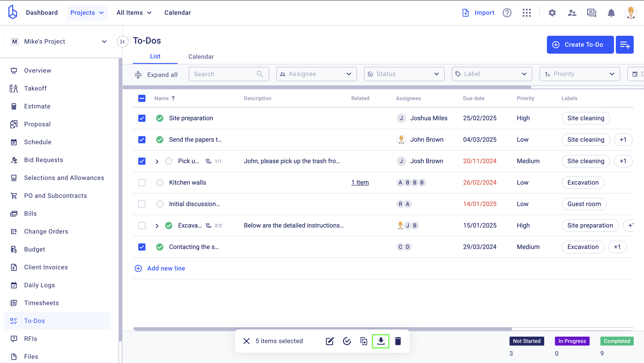The width and height of the screenshot is (644, 363).
Task: Open the Label filter dropdown
Action: pos(492,74)
